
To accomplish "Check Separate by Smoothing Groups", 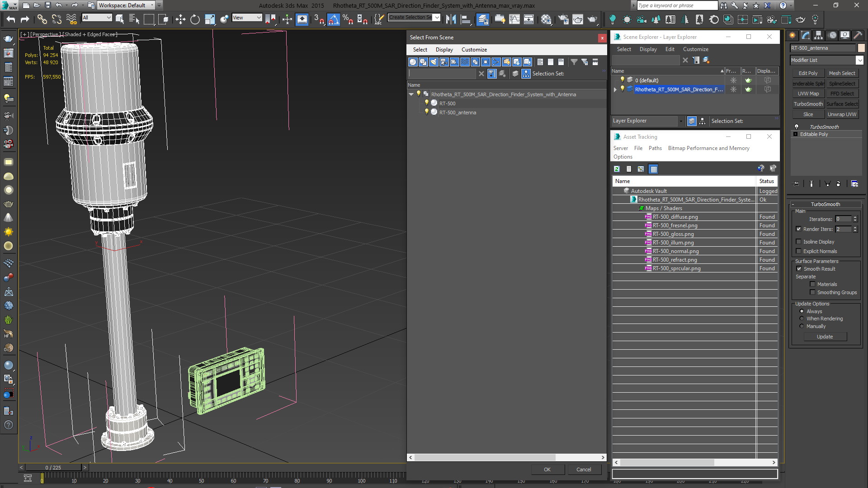I will (812, 292).
